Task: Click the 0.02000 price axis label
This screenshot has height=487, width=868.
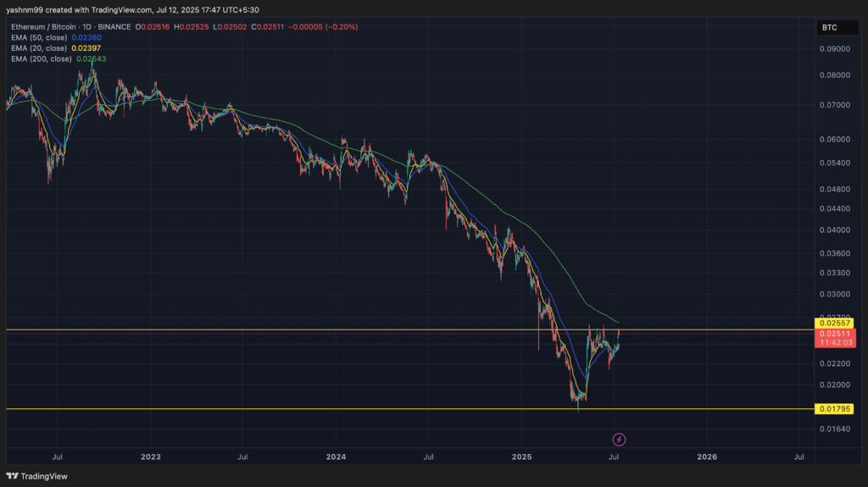Action: 835,385
